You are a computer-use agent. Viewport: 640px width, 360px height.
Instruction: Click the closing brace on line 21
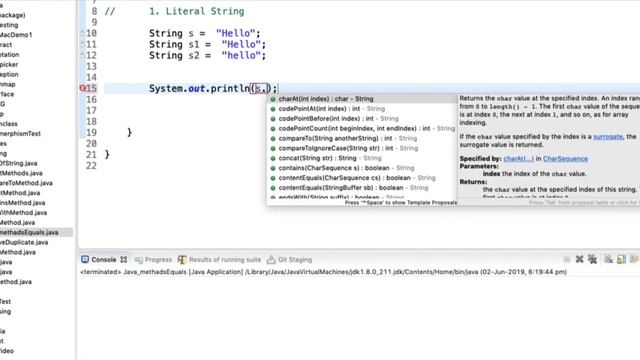(107, 155)
